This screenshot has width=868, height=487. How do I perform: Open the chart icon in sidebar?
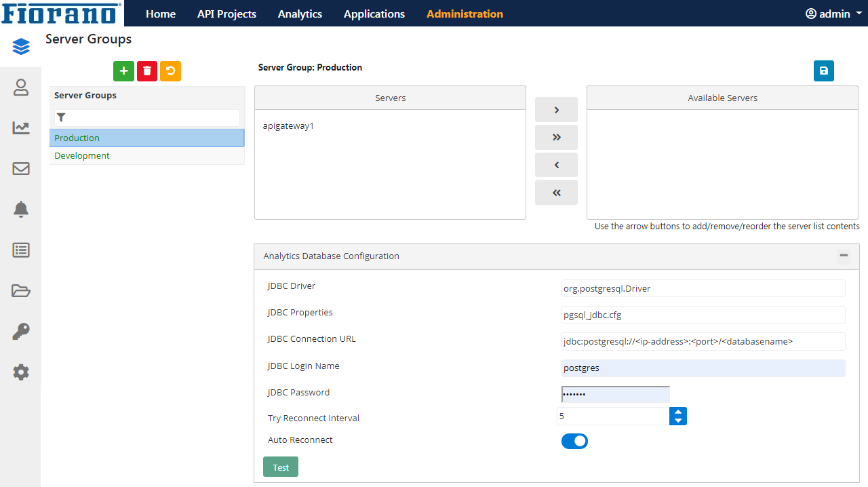[x=21, y=128]
